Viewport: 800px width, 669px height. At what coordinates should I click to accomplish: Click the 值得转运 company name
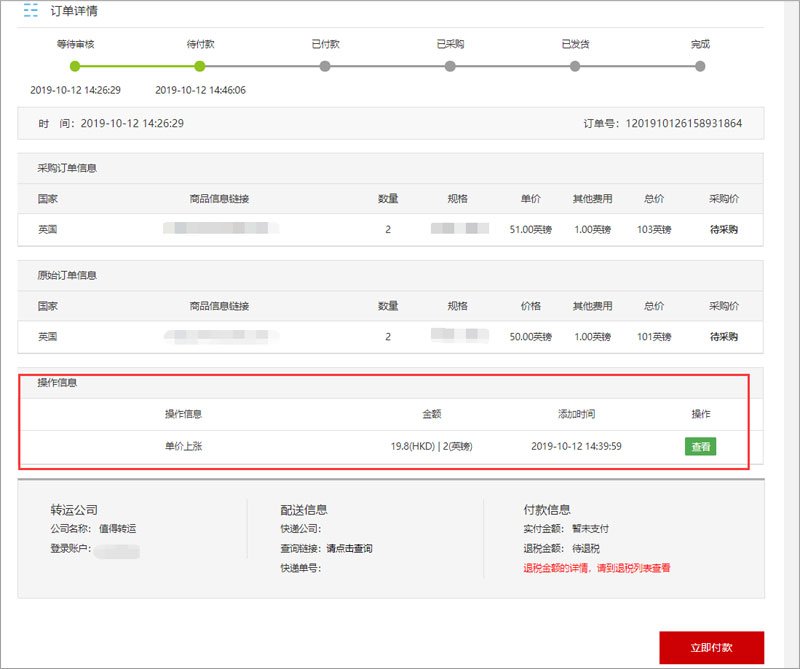117,529
